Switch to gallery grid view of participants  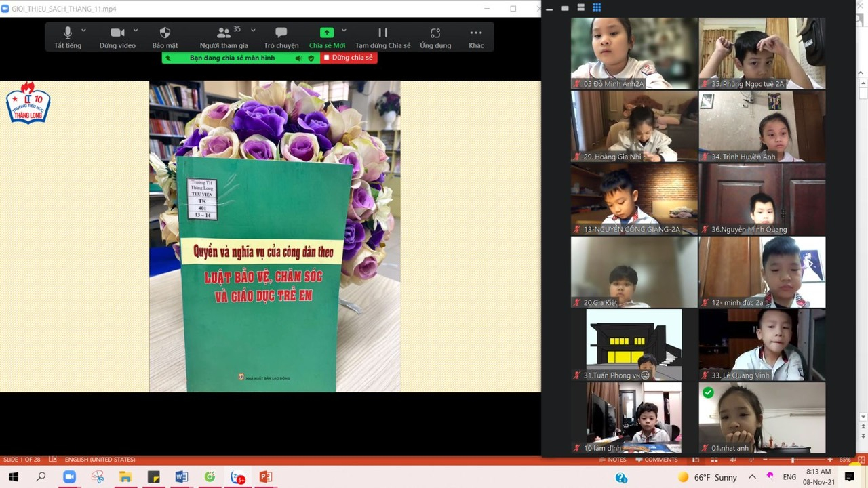(x=597, y=7)
